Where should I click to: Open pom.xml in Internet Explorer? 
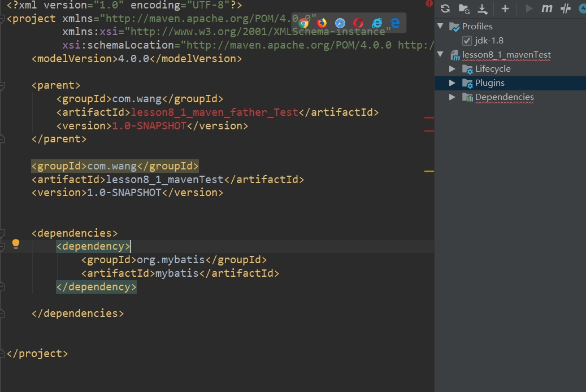pos(377,23)
